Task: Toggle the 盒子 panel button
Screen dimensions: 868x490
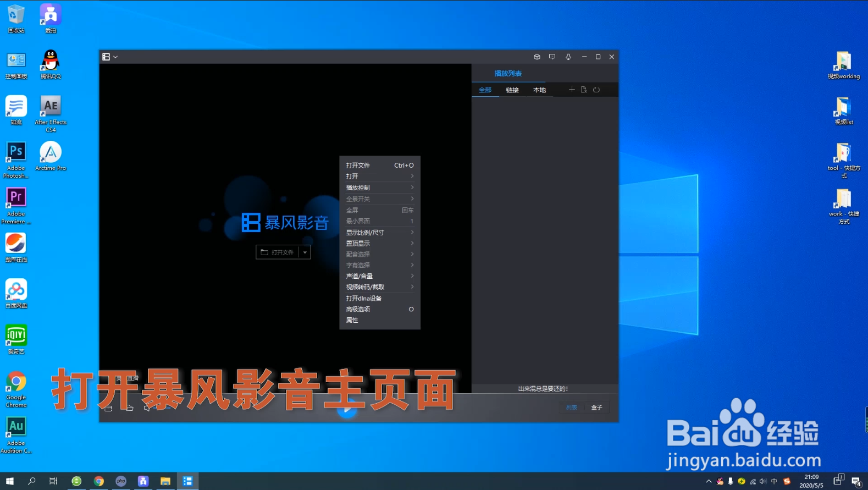Action: pyautogui.click(x=596, y=408)
